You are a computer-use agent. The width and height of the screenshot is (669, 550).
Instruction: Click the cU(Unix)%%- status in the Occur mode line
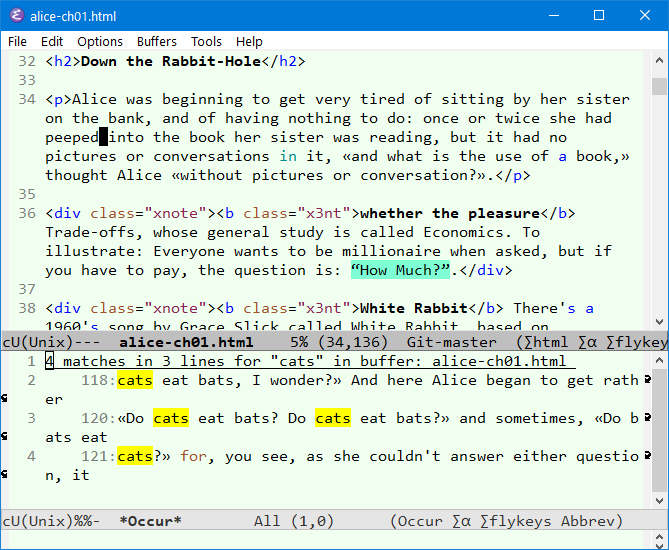coord(51,521)
